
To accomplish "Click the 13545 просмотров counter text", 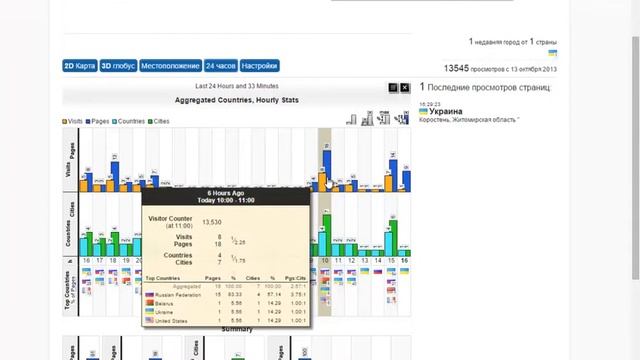I will [x=500, y=69].
